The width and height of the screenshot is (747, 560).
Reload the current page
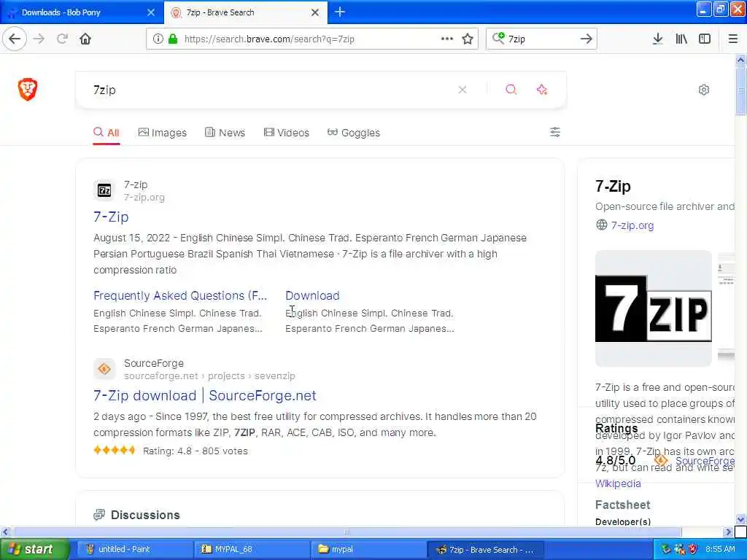tap(62, 39)
